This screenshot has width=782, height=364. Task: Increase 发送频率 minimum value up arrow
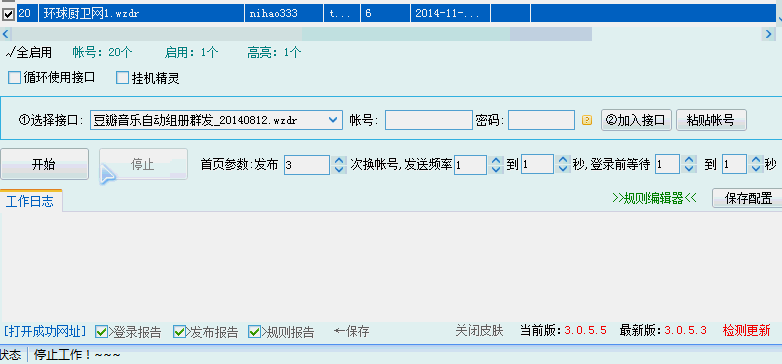[x=496, y=161]
